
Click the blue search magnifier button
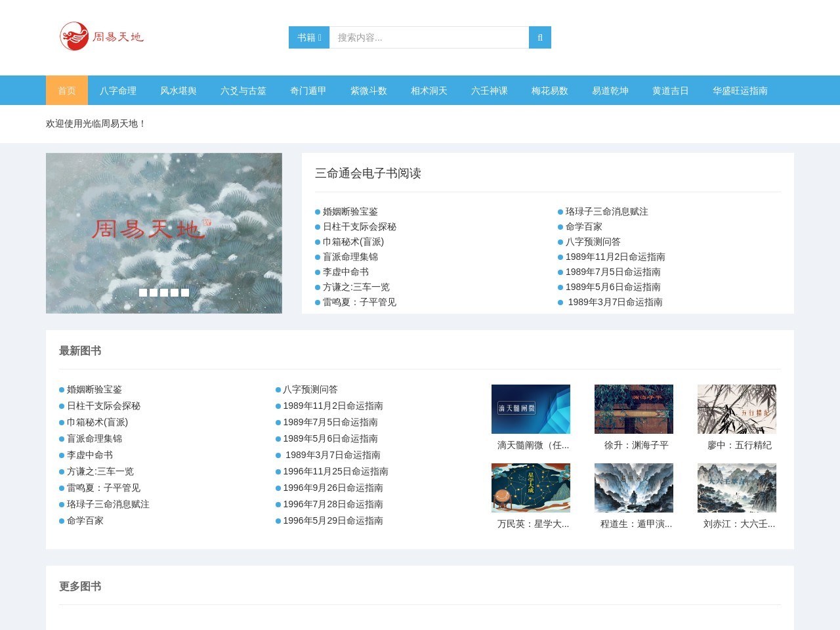click(x=539, y=37)
